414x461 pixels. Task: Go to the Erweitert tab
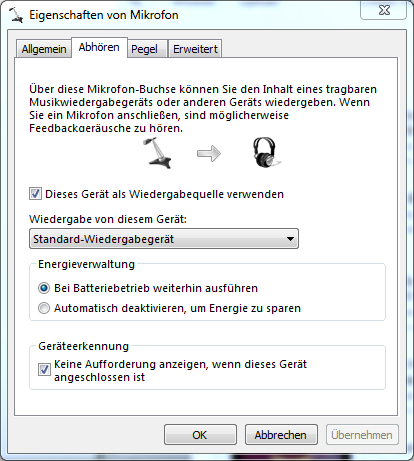click(x=195, y=49)
